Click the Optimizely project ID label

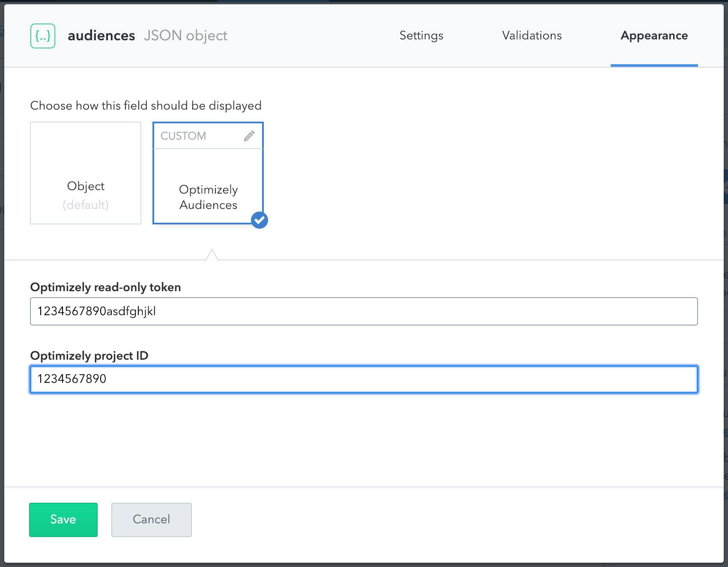(89, 355)
